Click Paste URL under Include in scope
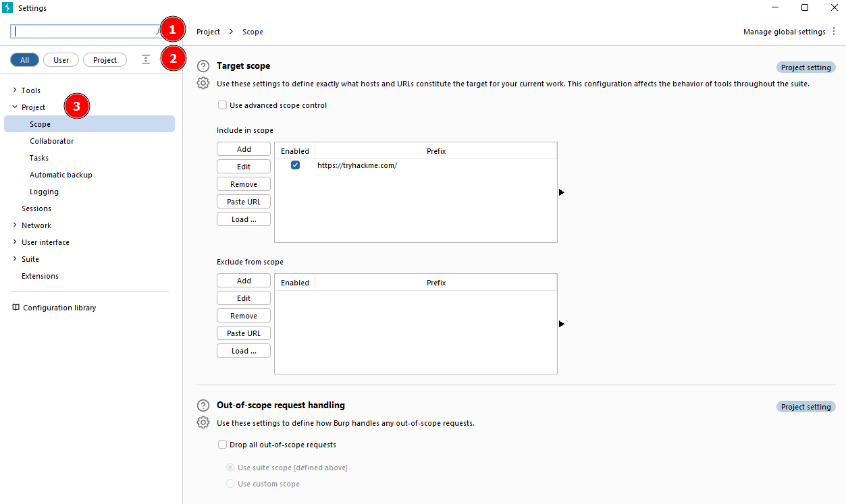This screenshot has width=846, height=504. tap(243, 201)
